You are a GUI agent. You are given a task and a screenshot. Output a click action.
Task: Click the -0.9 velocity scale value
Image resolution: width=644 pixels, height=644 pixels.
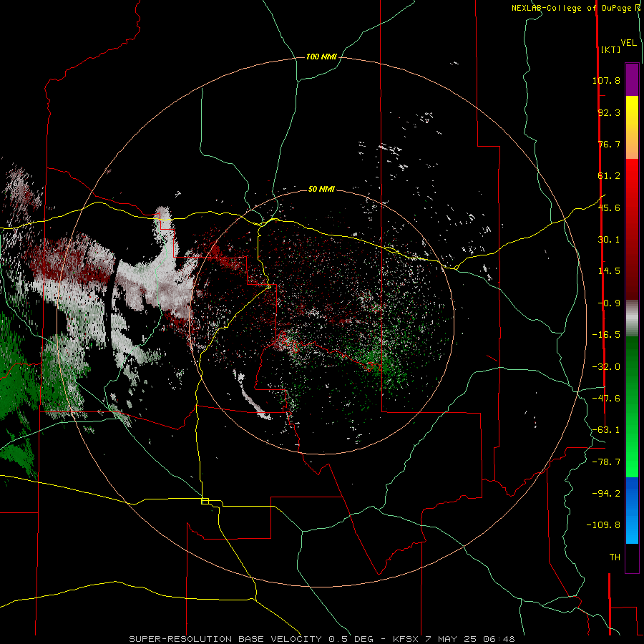pos(609,303)
